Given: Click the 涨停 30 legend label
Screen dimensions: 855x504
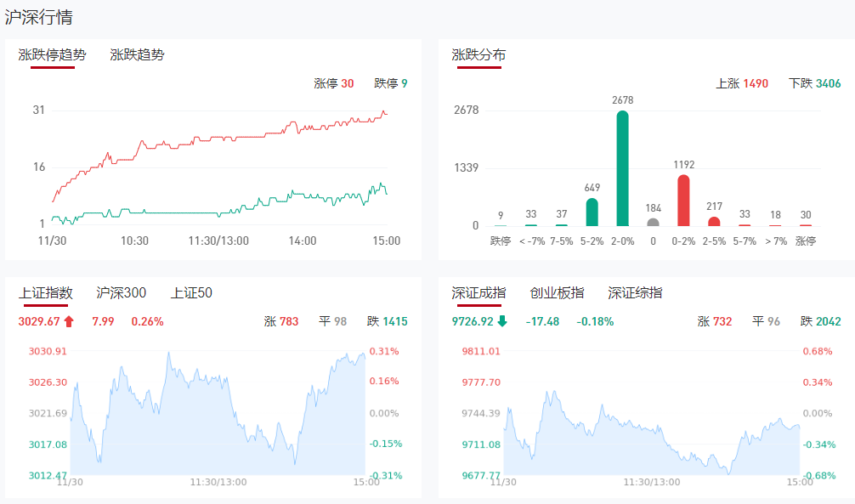Looking at the screenshot, I should (333, 83).
